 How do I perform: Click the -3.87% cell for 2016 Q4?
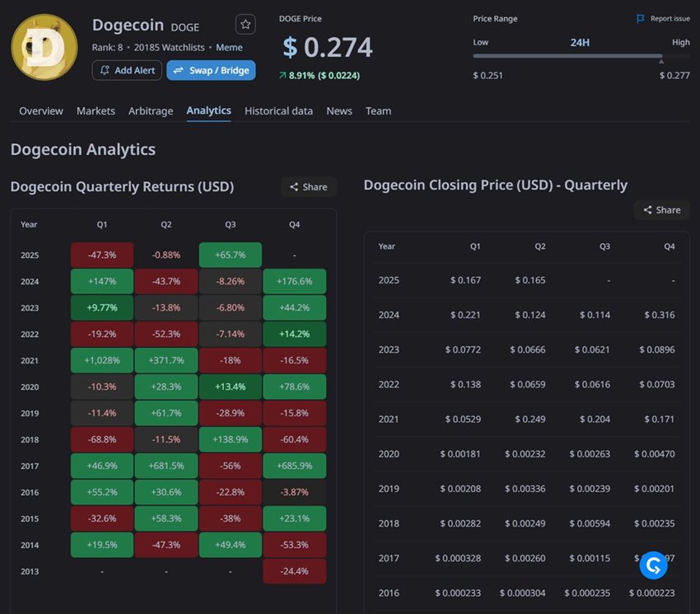295,493
